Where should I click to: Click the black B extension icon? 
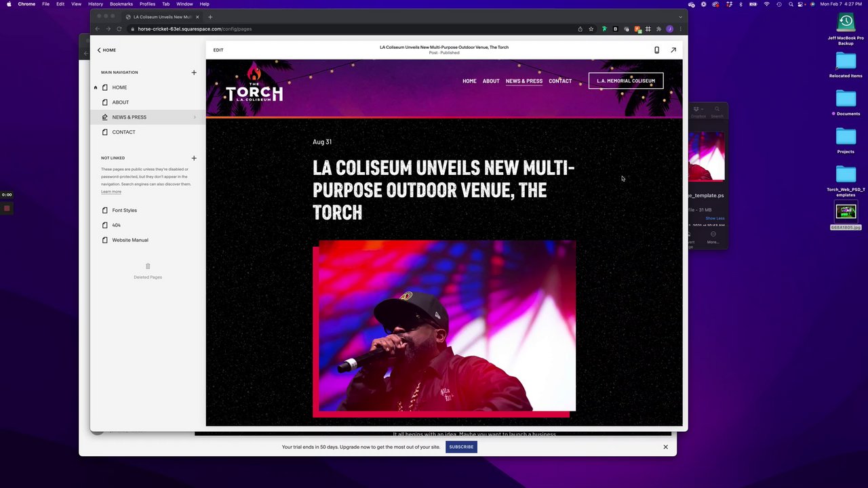point(615,29)
